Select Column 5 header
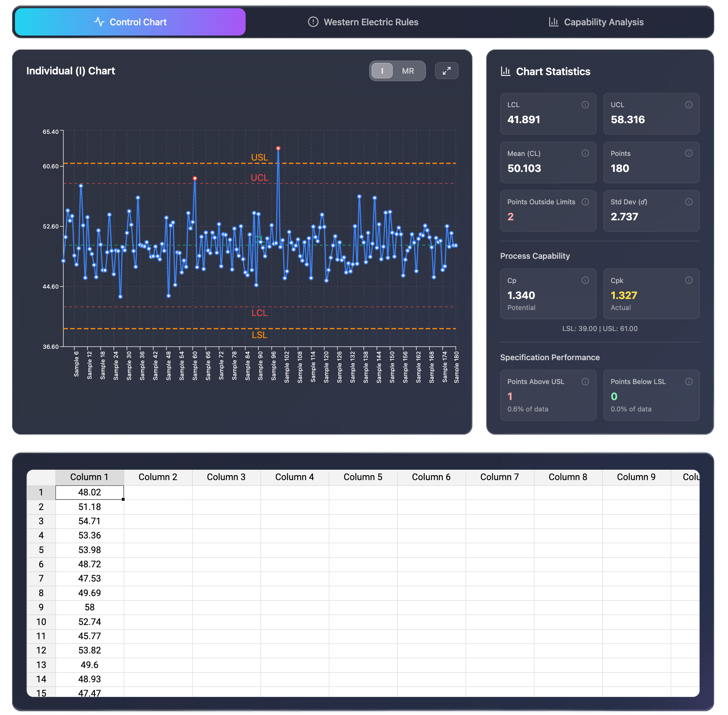 coord(363,477)
